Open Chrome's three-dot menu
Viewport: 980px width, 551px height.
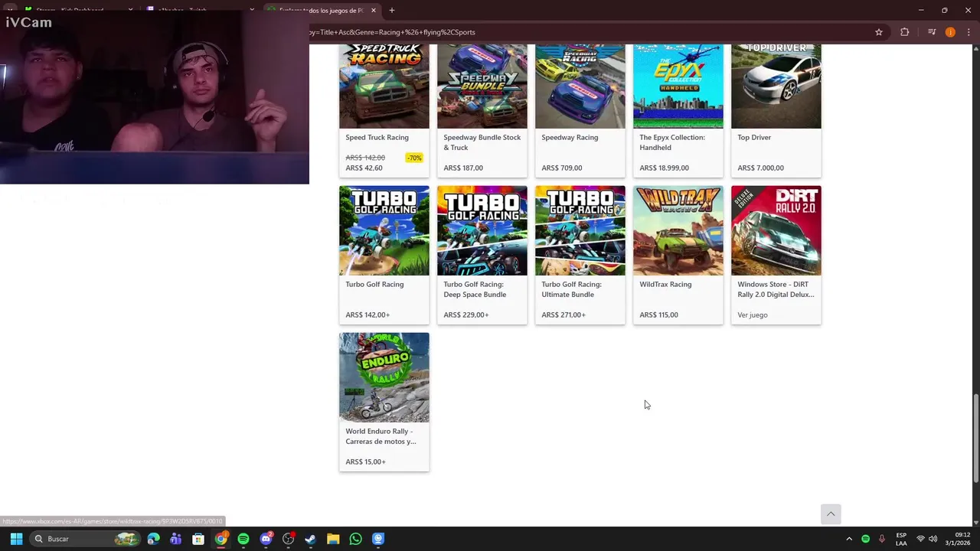pos(969,32)
